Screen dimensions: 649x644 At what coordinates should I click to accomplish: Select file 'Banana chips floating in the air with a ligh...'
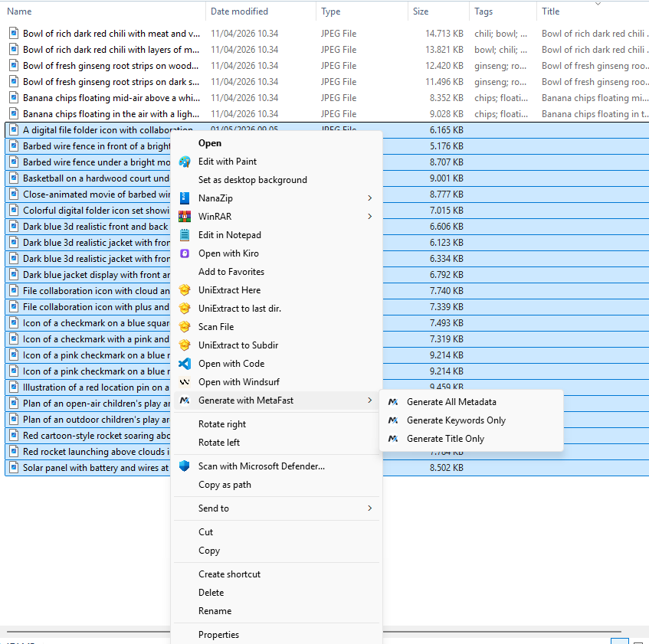click(x=111, y=114)
